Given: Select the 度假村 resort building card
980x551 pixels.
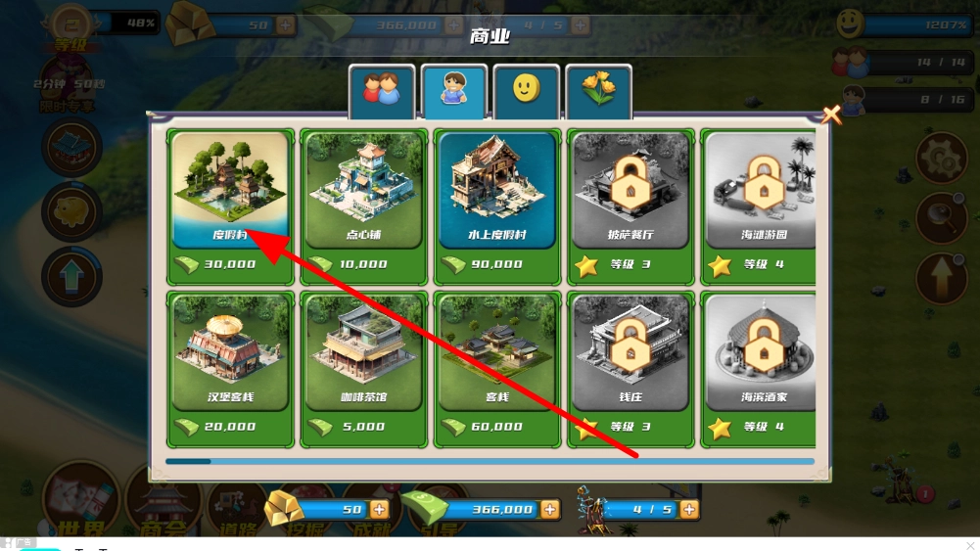Looking at the screenshot, I should pyautogui.click(x=231, y=207).
